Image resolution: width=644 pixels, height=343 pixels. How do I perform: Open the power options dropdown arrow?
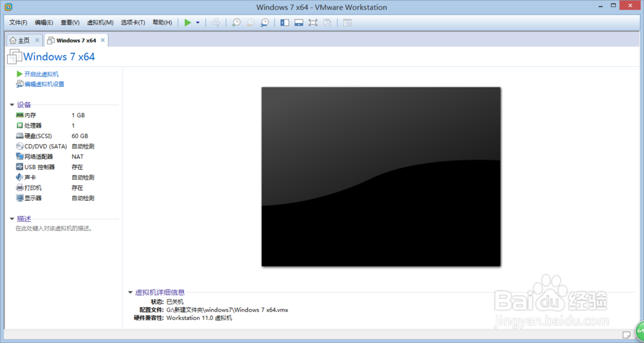[x=198, y=23]
